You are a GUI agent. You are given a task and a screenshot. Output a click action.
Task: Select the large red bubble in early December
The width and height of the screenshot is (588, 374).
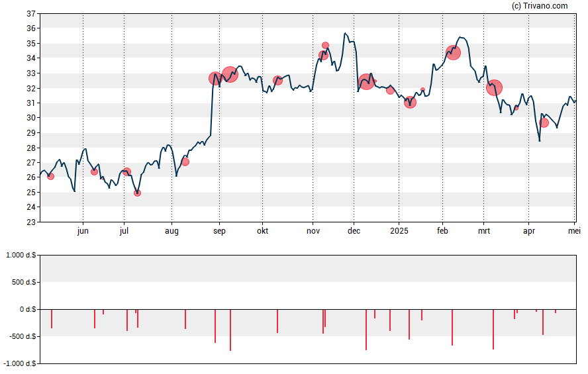click(x=366, y=81)
